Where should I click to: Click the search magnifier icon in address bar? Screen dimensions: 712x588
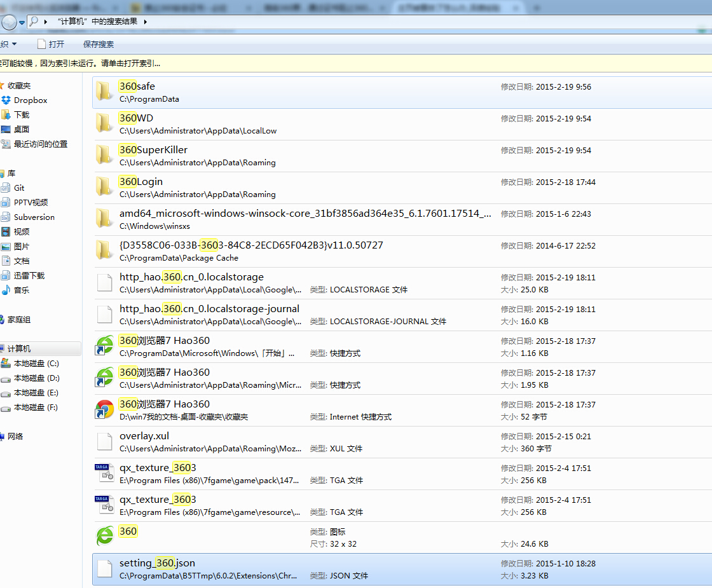34,22
